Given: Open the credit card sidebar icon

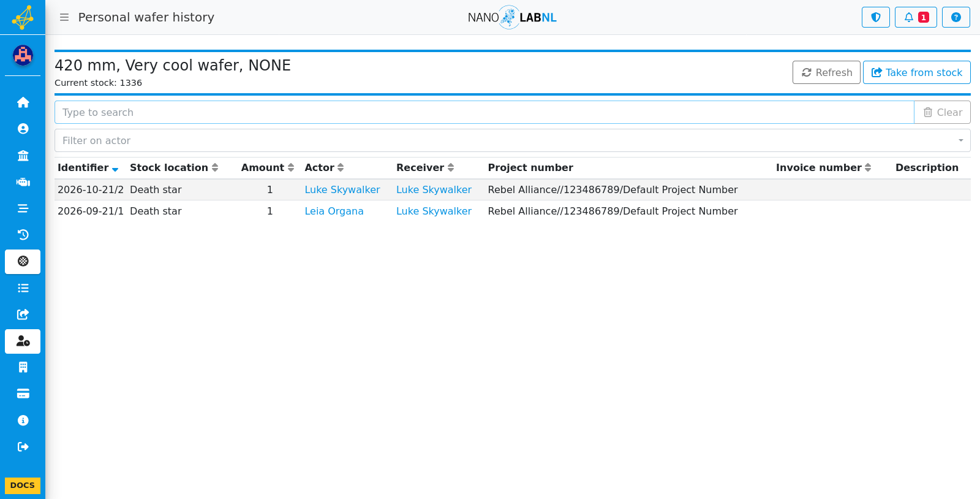Looking at the screenshot, I should click(x=23, y=394).
